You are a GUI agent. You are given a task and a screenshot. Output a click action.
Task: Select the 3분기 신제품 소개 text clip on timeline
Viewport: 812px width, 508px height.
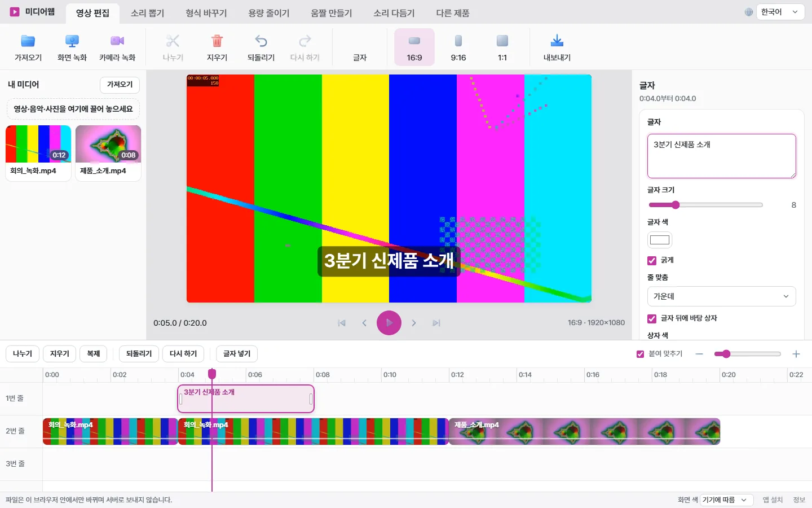tap(246, 399)
